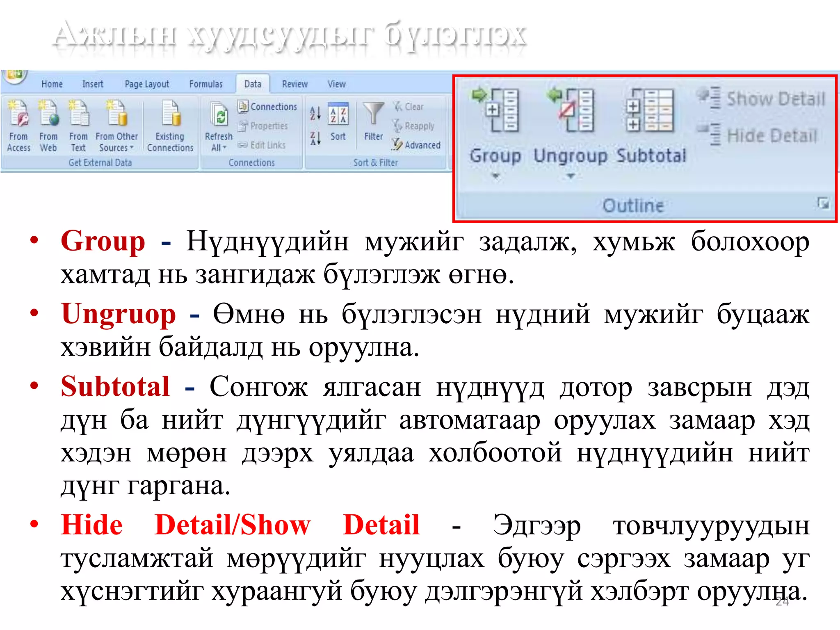Sort descending Z to A

coord(315,139)
